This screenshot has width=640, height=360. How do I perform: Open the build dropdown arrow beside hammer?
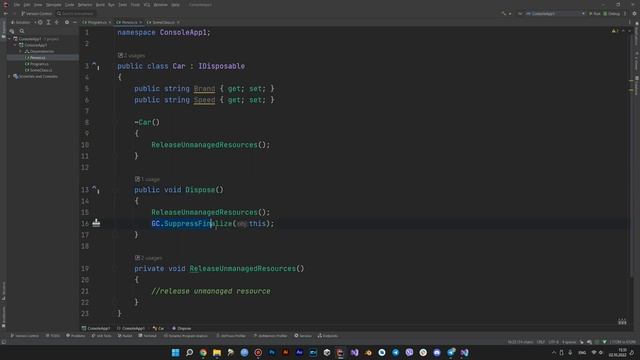coord(510,13)
